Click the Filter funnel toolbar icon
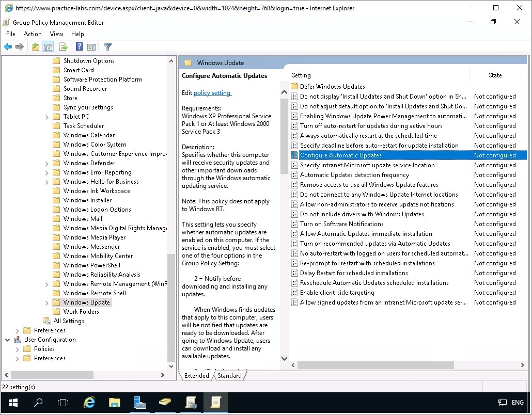The height and width of the screenshot is (415, 532). 107,47
